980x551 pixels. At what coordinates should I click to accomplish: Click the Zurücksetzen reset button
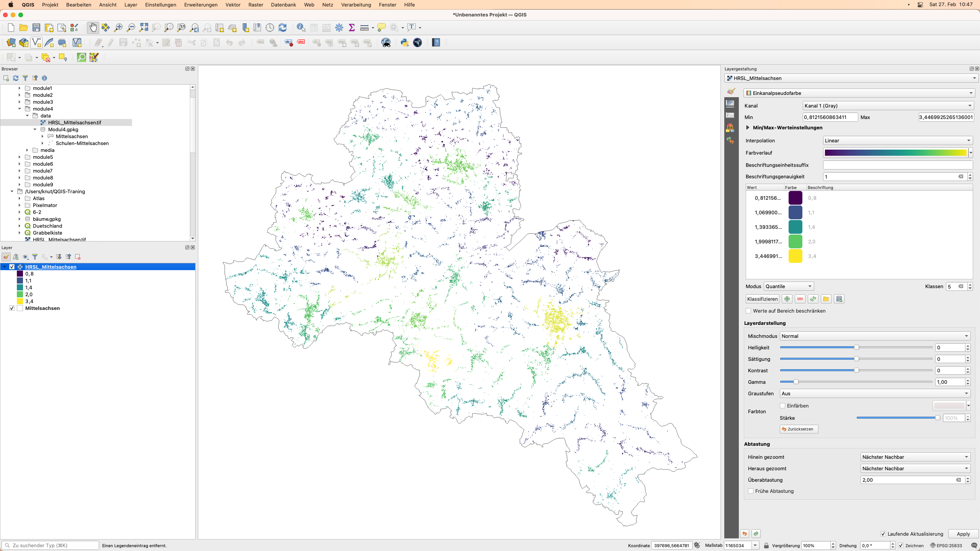798,429
